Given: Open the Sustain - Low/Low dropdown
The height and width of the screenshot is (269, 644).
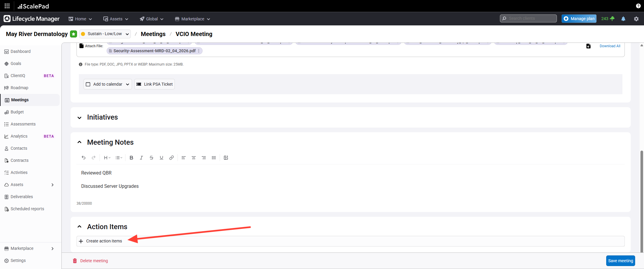Looking at the screenshot, I should (x=105, y=34).
